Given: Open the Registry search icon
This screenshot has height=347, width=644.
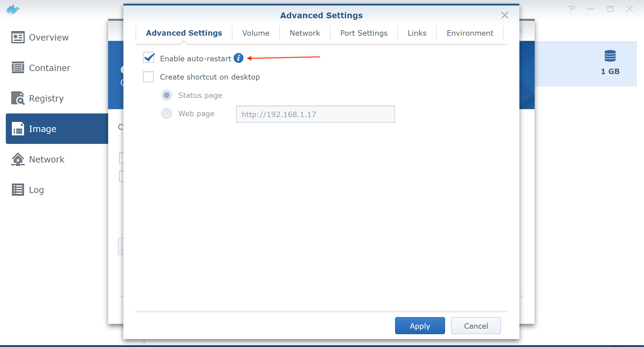Looking at the screenshot, I should pyautogui.click(x=18, y=98).
